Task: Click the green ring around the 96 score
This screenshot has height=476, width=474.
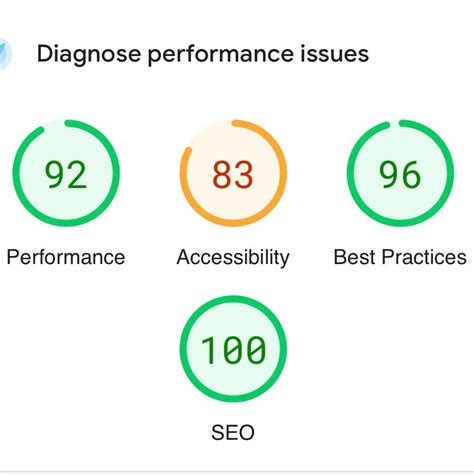Action: (x=450, y=173)
